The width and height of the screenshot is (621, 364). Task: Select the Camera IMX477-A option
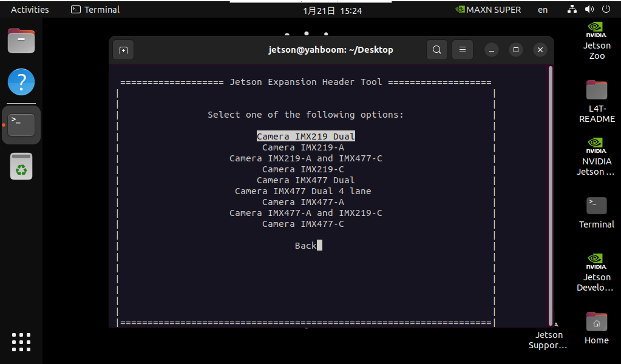pyautogui.click(x=303, y=202)
